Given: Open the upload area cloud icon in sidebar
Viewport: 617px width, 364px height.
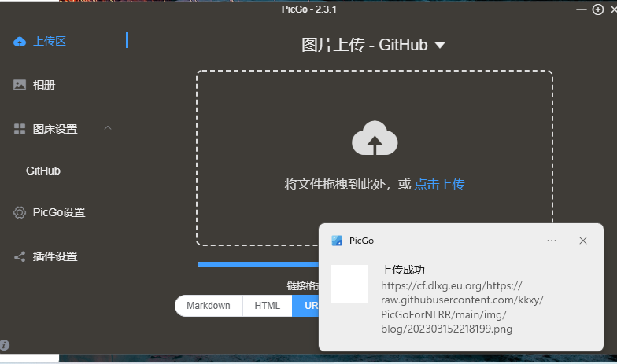Looking at the screenshot, I should tap(19, 41).
